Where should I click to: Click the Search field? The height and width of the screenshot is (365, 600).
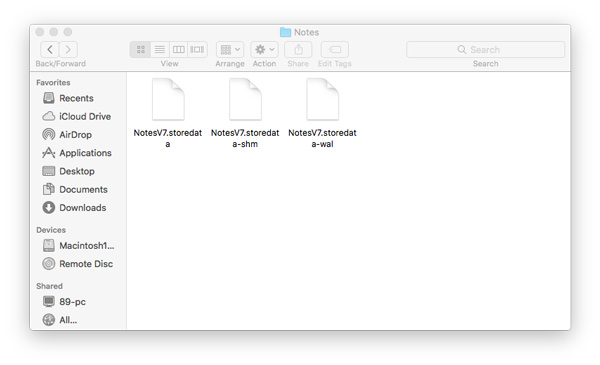point(486,49)
